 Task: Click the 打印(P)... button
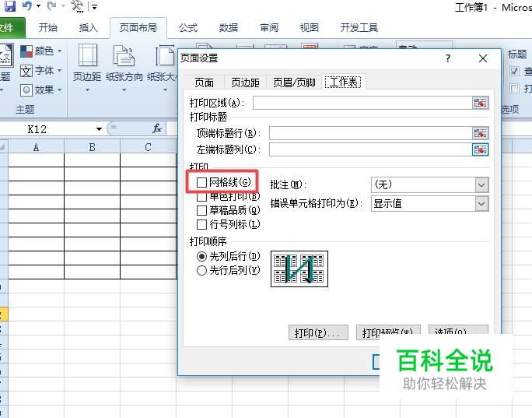click(318, 332)
